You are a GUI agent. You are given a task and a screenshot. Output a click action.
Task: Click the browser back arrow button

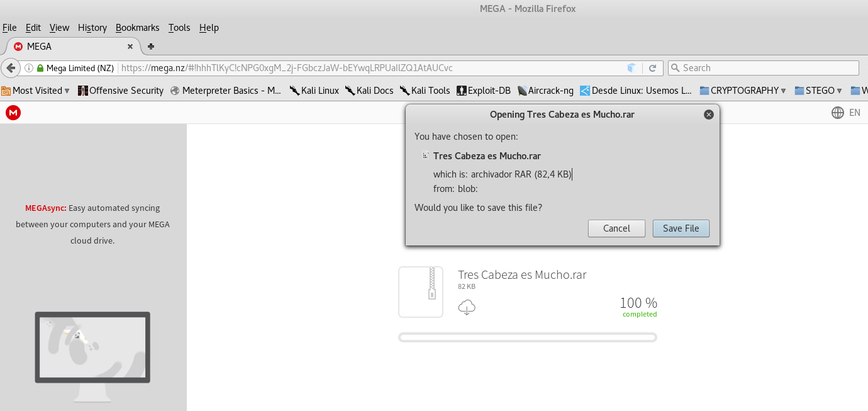click(x=10, y=68)
